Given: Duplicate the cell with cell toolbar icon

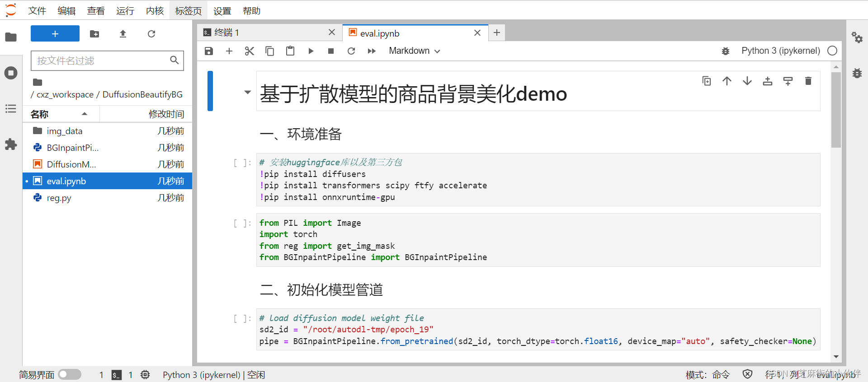Looking at the screenshot, I should pyautogui.click(x=707, y=81).
